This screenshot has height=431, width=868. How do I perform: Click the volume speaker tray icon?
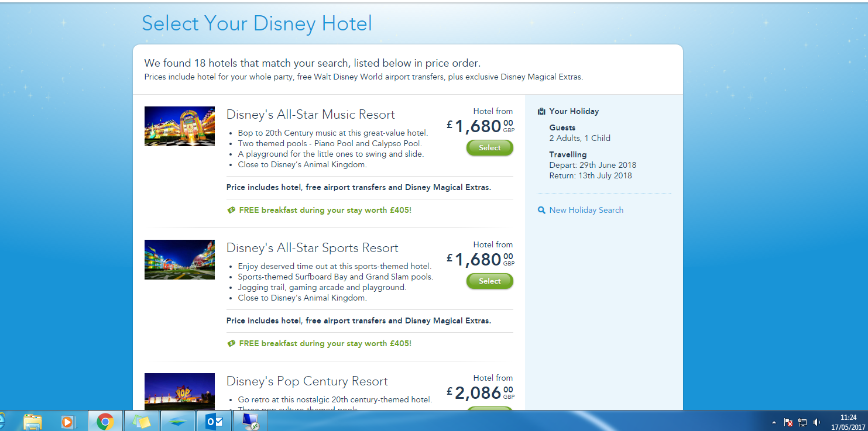(x=816, y=422)
